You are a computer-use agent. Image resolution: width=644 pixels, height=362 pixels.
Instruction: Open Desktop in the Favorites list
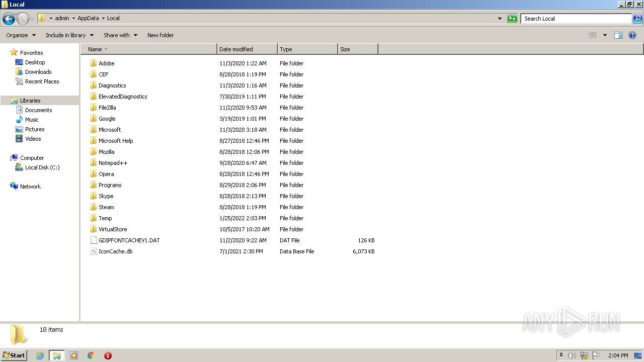[x=35, y=62]
